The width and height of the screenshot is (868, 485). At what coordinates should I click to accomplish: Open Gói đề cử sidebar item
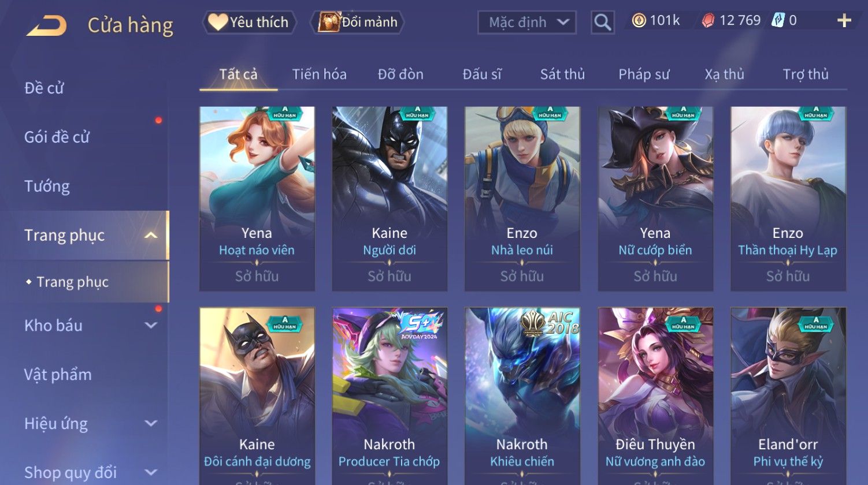pyautogui.click(x=57, y=137)
